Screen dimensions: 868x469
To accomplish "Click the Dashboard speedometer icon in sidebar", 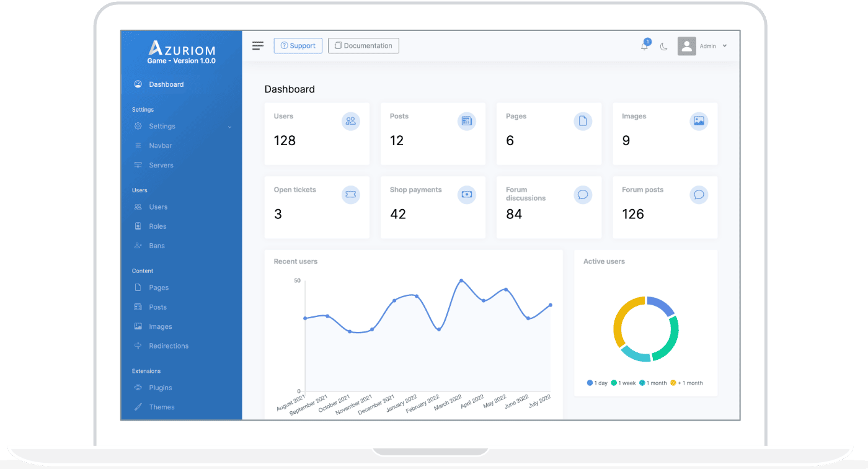I will 138,84.
